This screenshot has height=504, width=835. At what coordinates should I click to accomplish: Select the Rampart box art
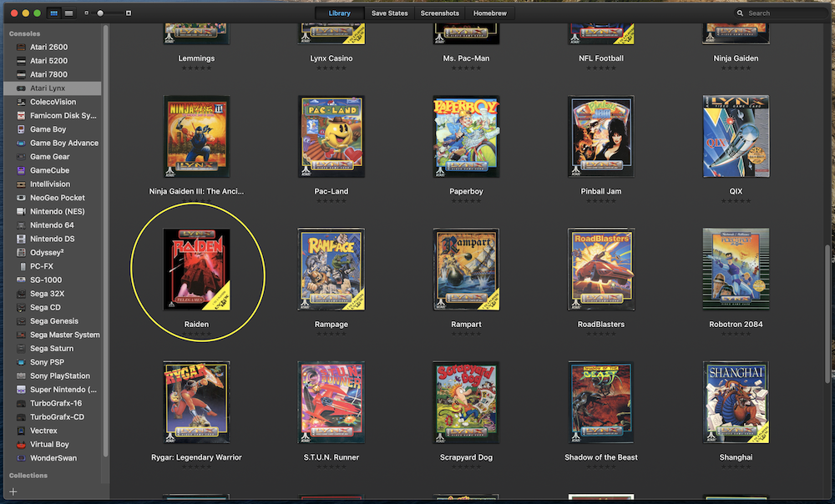point(466,270)
